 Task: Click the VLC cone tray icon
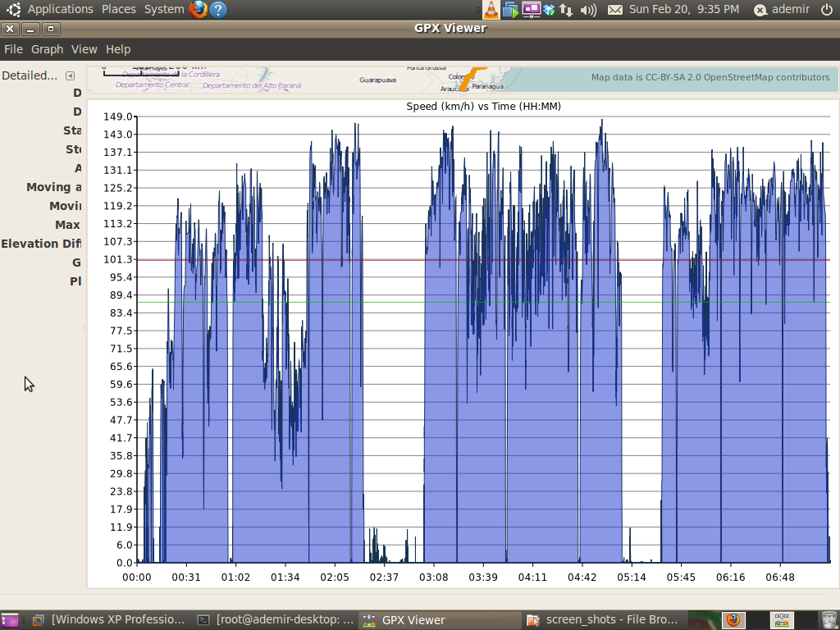point(491,10)
